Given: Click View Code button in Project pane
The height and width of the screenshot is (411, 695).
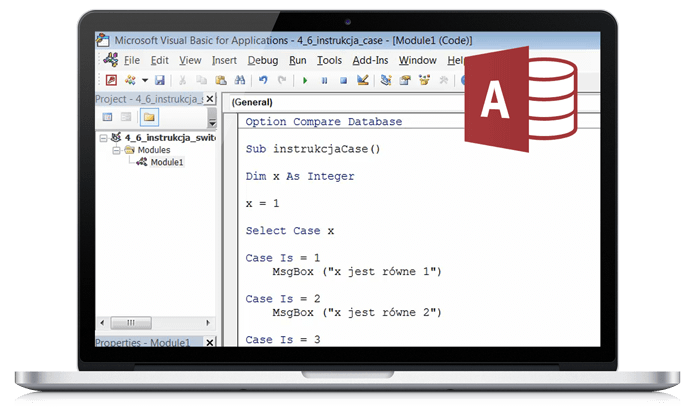Looking at the screenshot, I should point(107,118).
